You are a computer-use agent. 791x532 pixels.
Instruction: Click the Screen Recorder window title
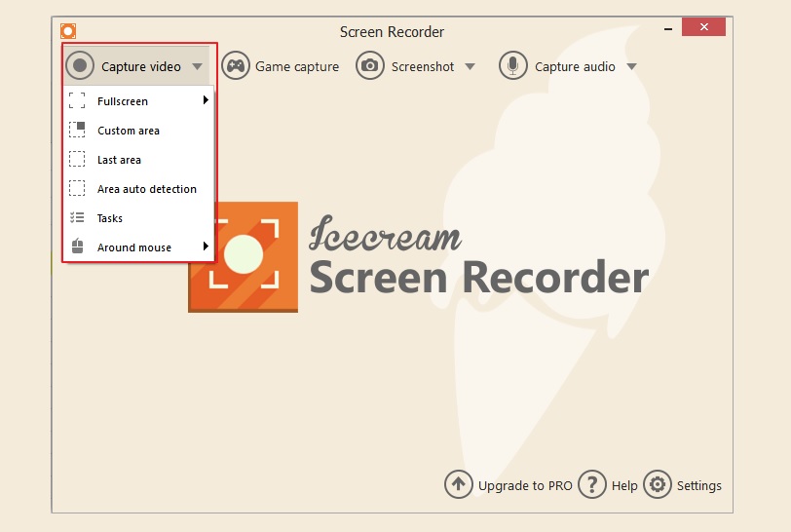tap(392, 32)
